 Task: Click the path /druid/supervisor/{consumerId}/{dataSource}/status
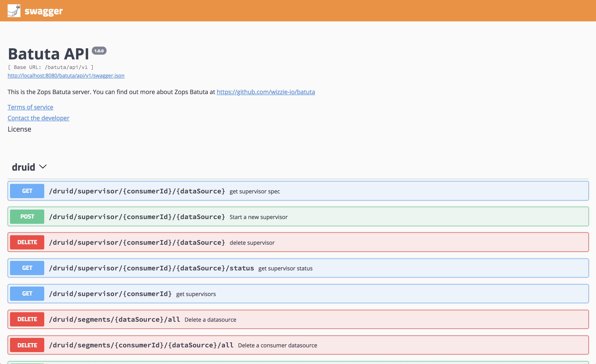(x=151, y=268)
